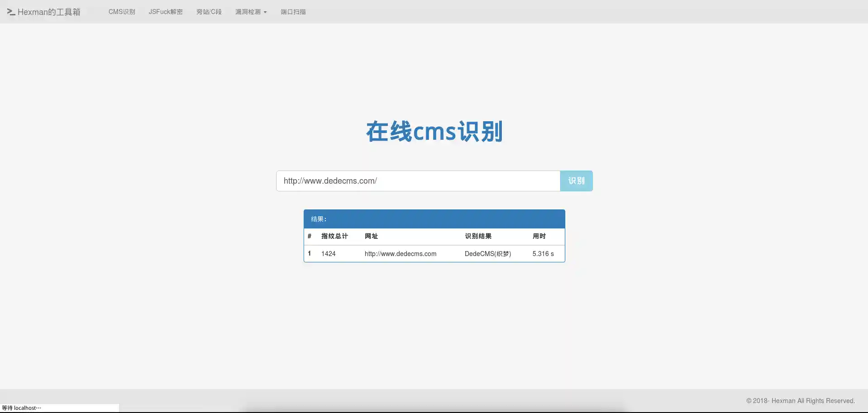The width and height of the screenshot is (868, 413).
Task: Click the 指纹总计 column header
Action: tap(334, 236)
